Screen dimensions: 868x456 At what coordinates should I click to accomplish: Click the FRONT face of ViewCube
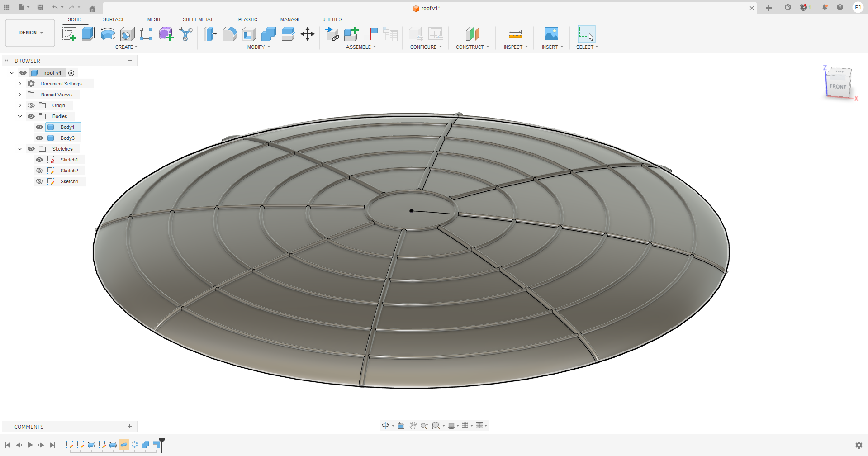tap(838, 86)
